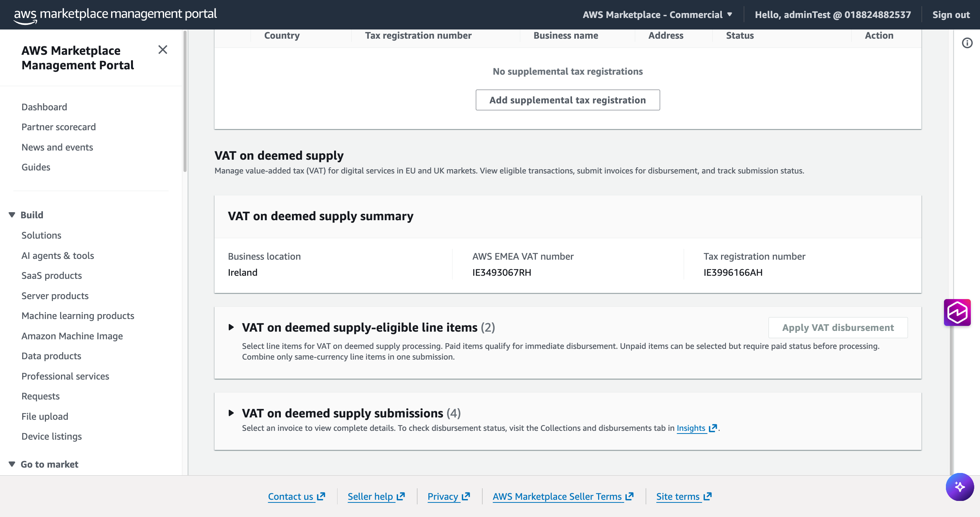This screenshot has width=980, height=517.
Task: Click the Status column header
Action: pyautogui.click(x=740, y=35)
